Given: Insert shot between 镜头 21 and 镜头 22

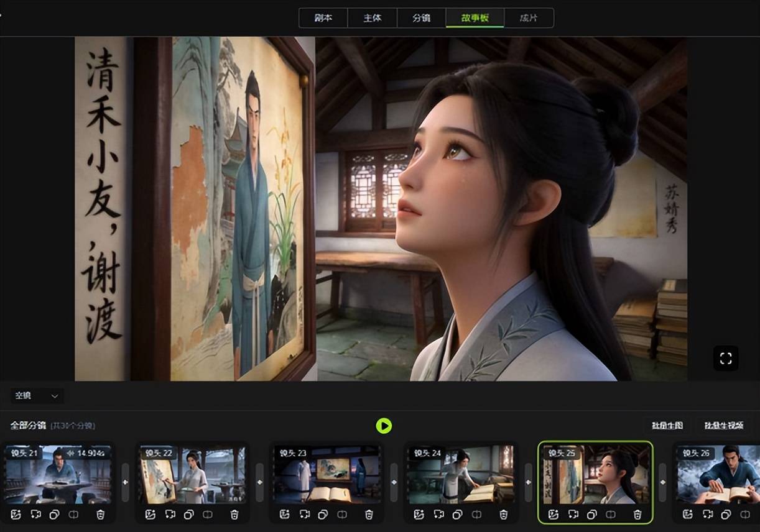Looking at the screenshot, I should pos(125,482).
